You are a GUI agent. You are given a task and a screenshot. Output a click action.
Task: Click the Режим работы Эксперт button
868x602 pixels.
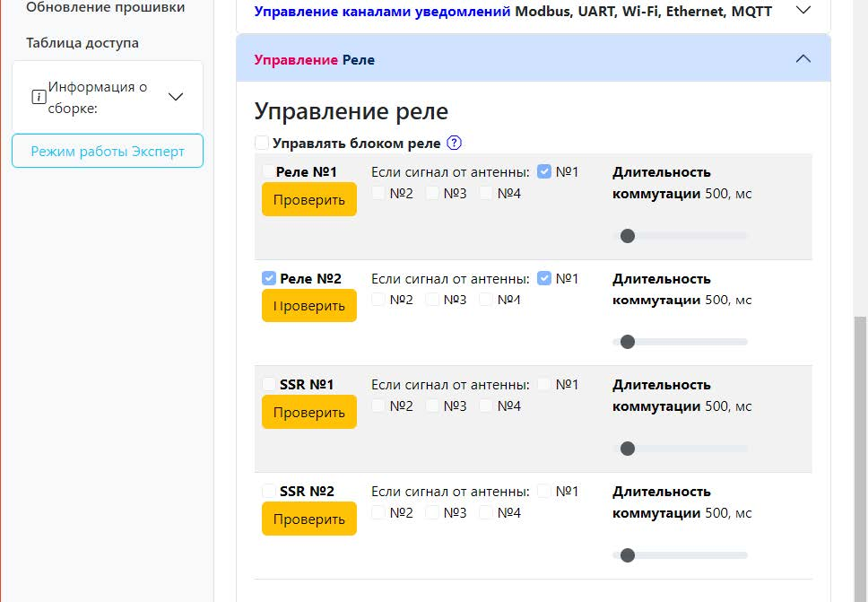click(x=108, y=151)
